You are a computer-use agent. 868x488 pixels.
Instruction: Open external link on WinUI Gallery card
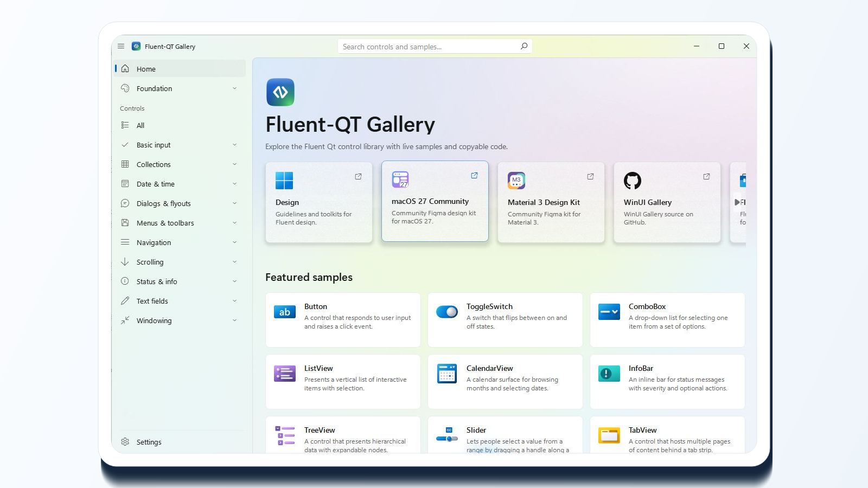(706, 177)
